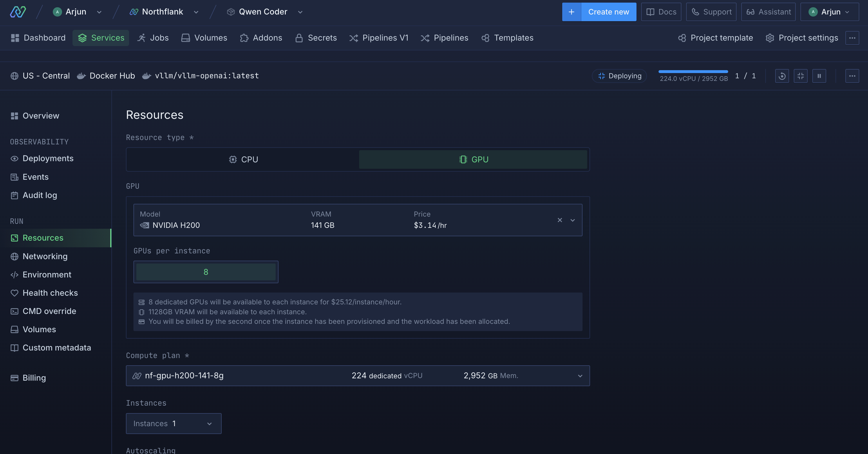Screen dimensions: 868x454
Task: Open Project settings
Action: [802, 38]
